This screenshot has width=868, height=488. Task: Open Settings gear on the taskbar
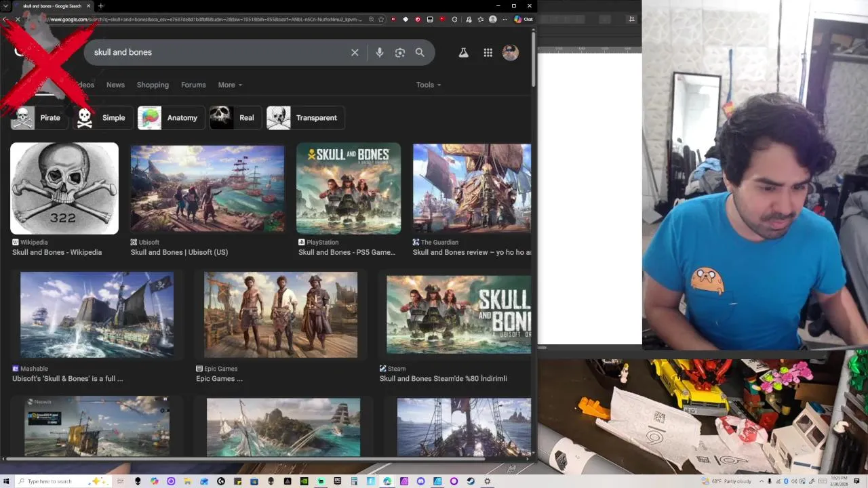[x=487, y=481]
